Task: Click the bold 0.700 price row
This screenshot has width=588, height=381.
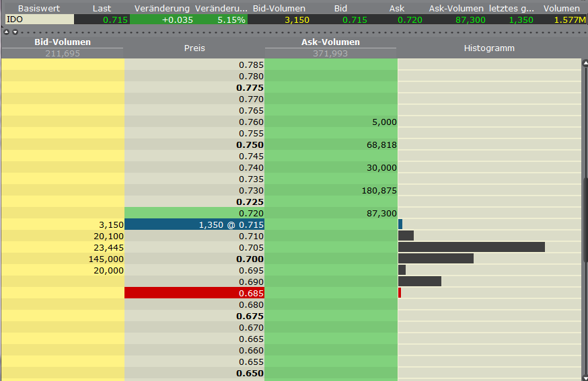Action: (x=194, y=259)
